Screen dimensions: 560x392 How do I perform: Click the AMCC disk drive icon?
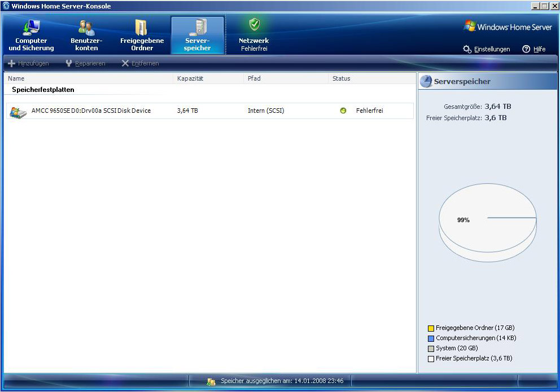[18, 112]
